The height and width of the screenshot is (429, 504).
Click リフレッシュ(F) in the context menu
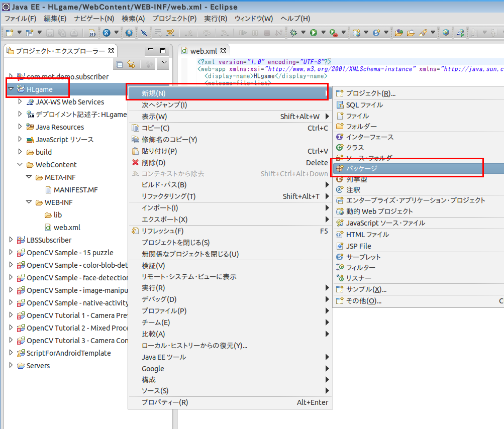(x=230, y=231)
